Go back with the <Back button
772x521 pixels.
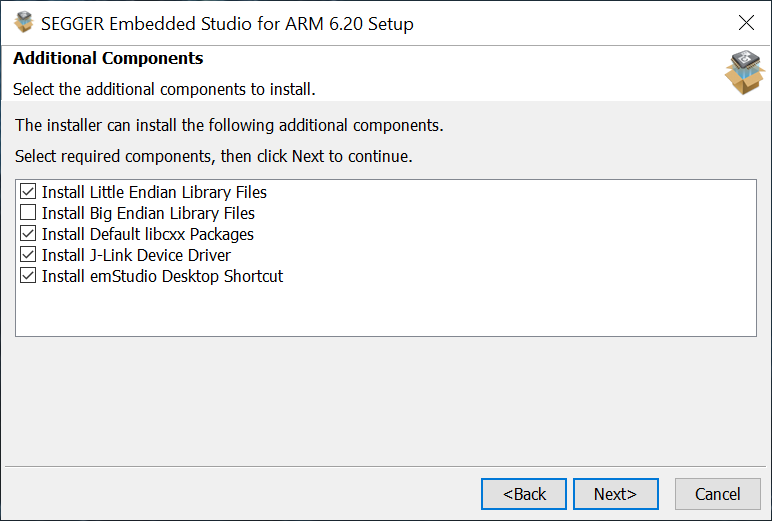click(x=524, y=494)
